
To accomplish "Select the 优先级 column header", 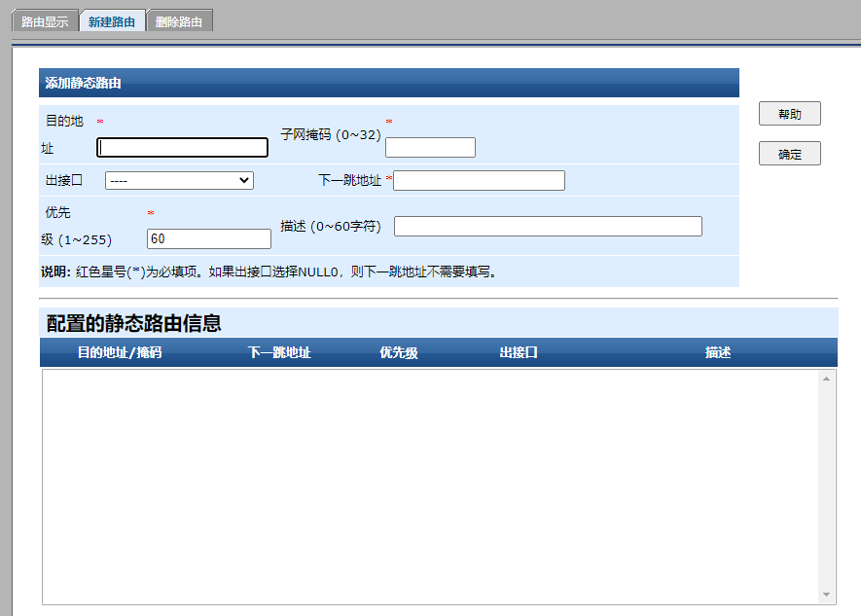I will click(399, 352).
